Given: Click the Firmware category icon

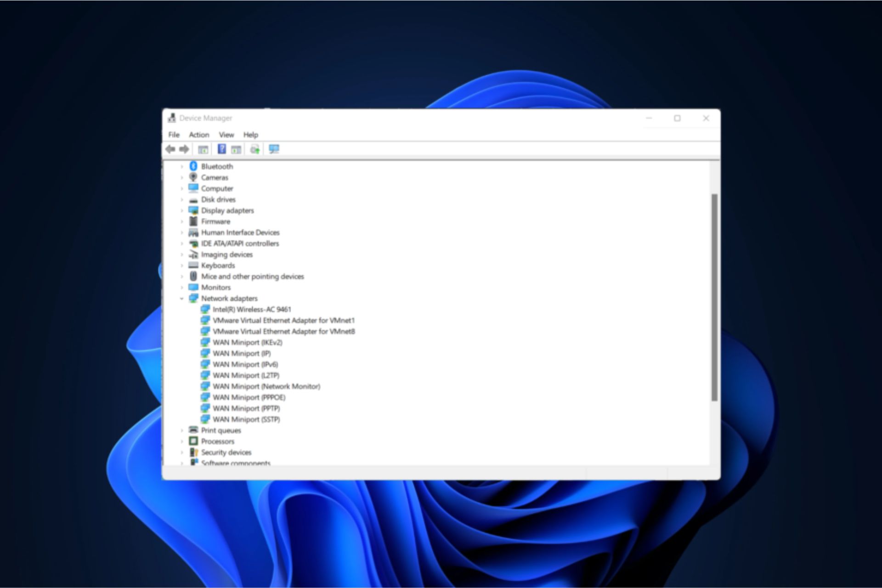Looking at the screenshot, I should coord(193,221).
